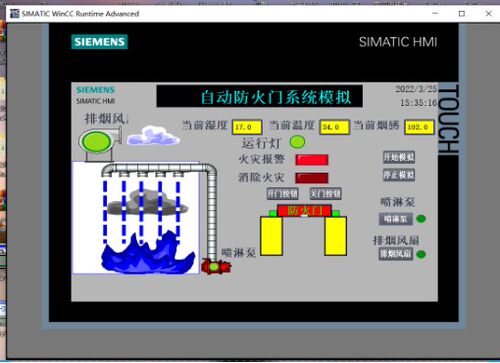Toggle the 喷淋泵 sprinkler pump button
Image resolution: width=500 pixels, height=363 pixels.
click(x=396, y=219)
